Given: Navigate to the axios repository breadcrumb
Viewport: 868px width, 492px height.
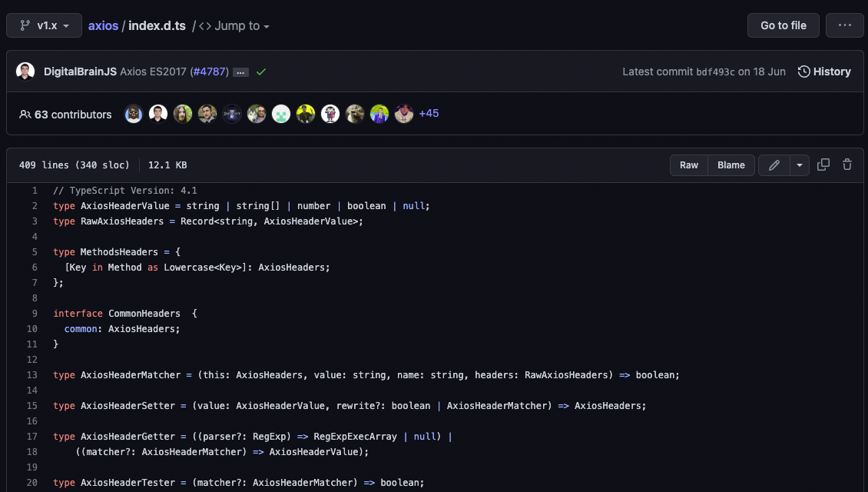Looking at the screenshot, I should pyautogui.click(x=103, y=25).
